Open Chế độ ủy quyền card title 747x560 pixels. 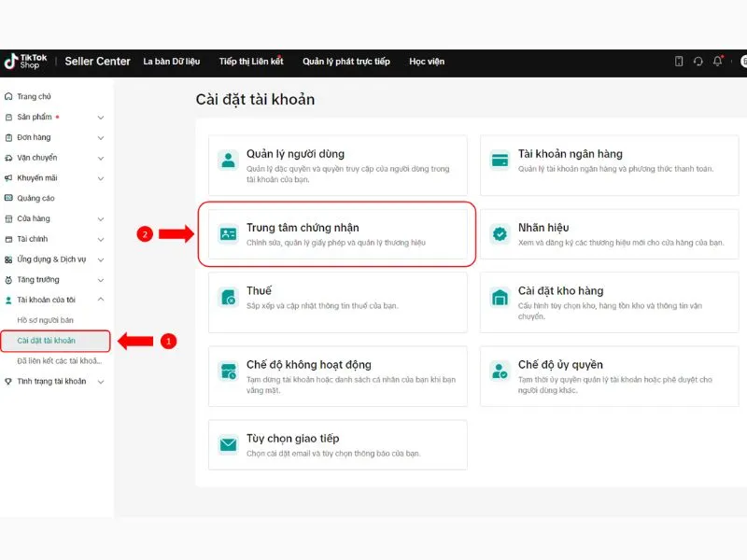(x=560, y=365)
